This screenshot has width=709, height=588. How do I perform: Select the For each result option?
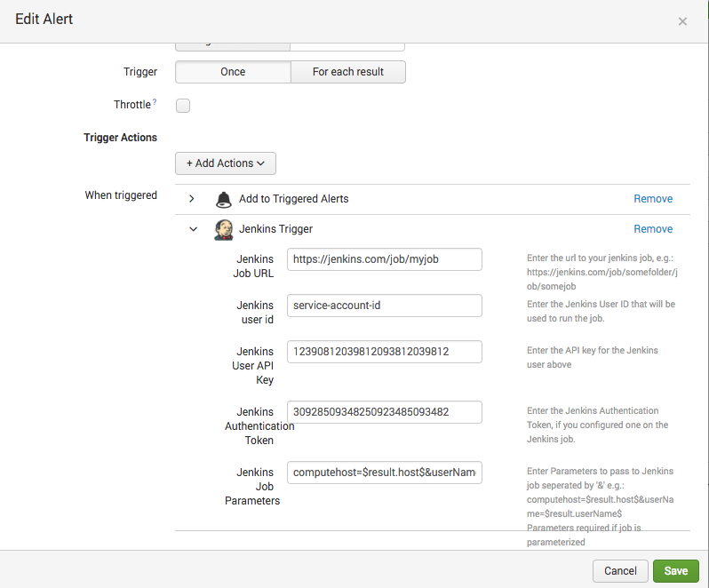[348, 72]
